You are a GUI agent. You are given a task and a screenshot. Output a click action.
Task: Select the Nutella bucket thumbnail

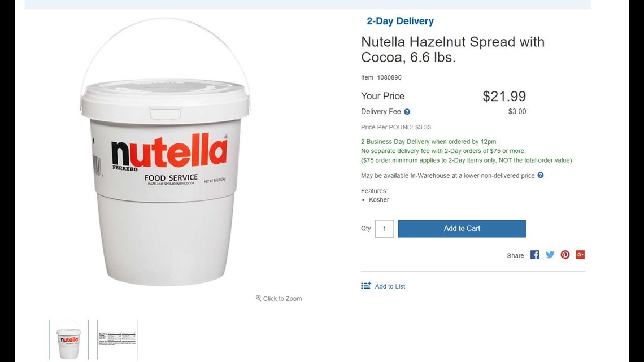pyautogui.click(x=68, y=338)
